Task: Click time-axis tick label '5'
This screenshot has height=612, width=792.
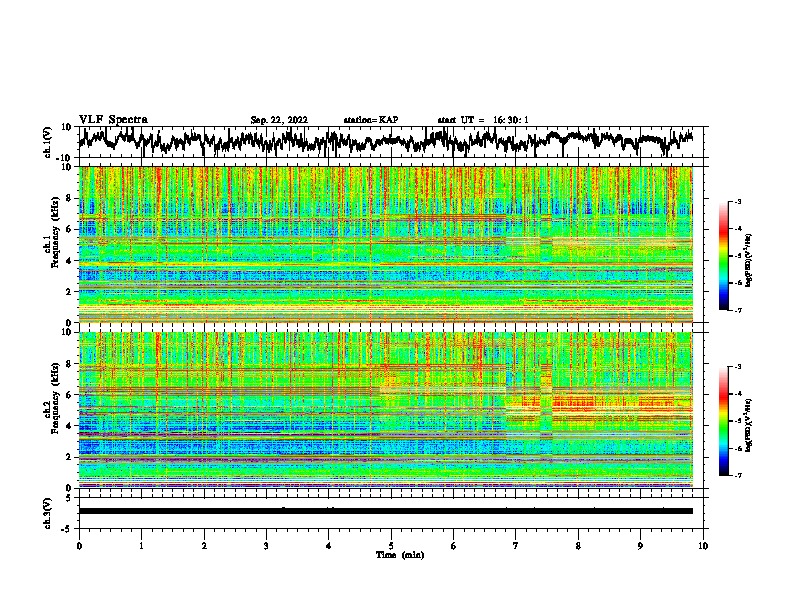Action: 391,546
